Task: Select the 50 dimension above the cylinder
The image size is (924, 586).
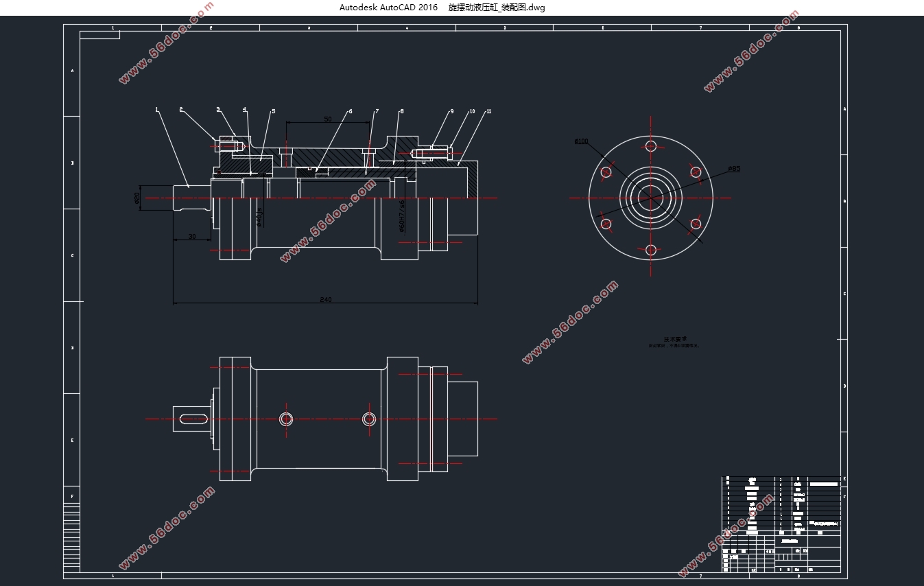Action: tap(328, 119)
